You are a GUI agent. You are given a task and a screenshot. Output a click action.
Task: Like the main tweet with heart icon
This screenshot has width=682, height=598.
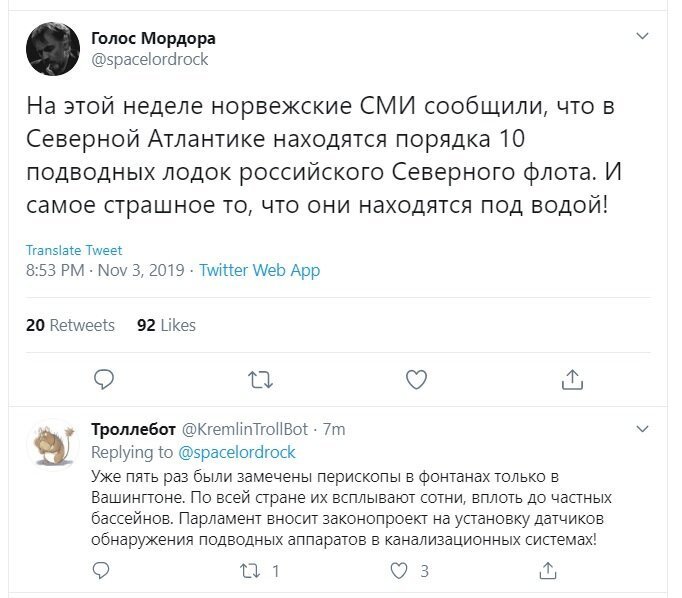click(416, 379)
